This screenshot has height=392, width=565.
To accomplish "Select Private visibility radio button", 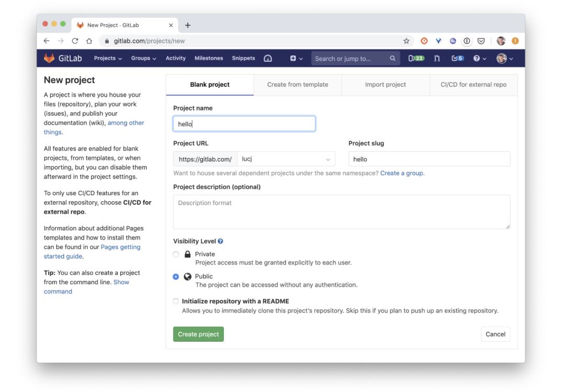I will pos(176,254).
